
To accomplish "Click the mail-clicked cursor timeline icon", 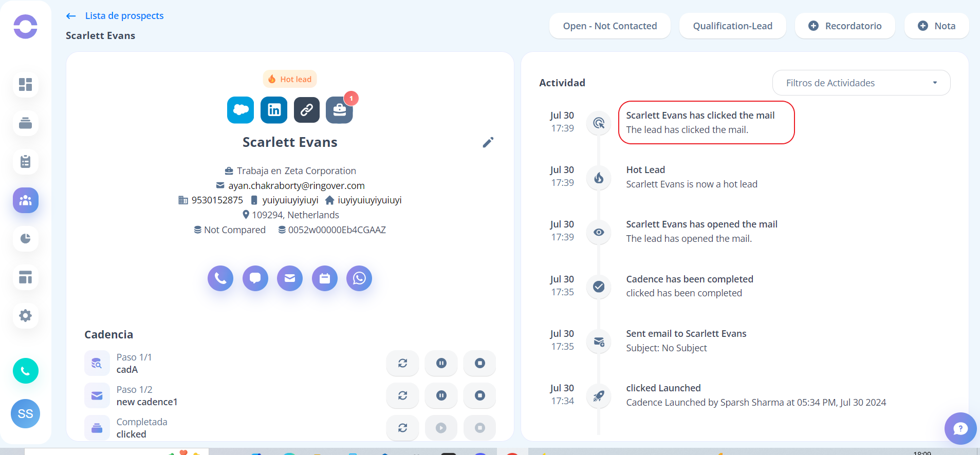I will tap(599, 123).
